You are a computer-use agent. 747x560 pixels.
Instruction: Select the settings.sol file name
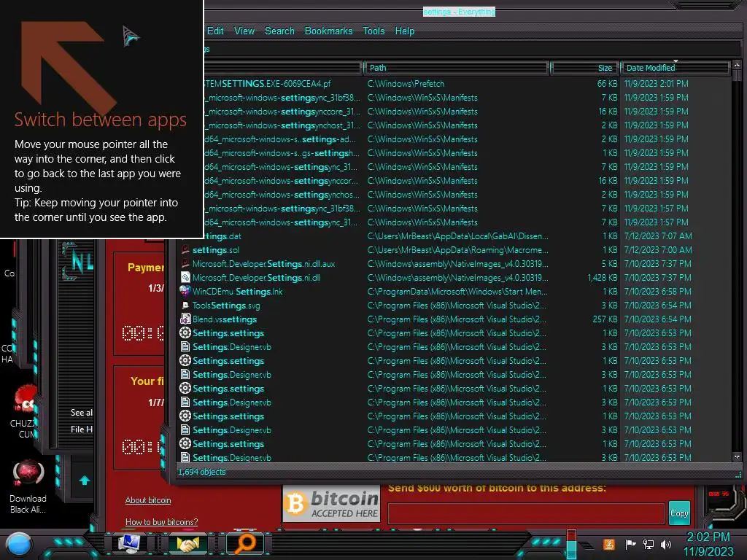click(x=216, y=250)
